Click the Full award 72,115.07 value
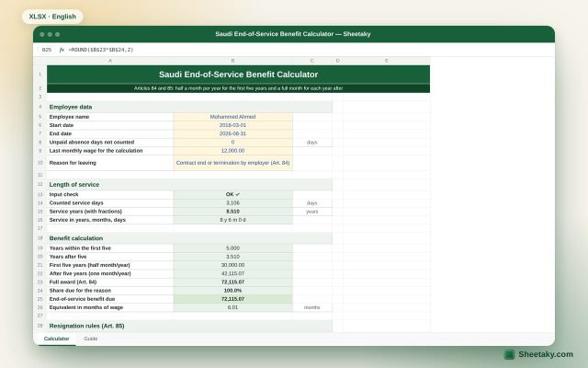 232,282
